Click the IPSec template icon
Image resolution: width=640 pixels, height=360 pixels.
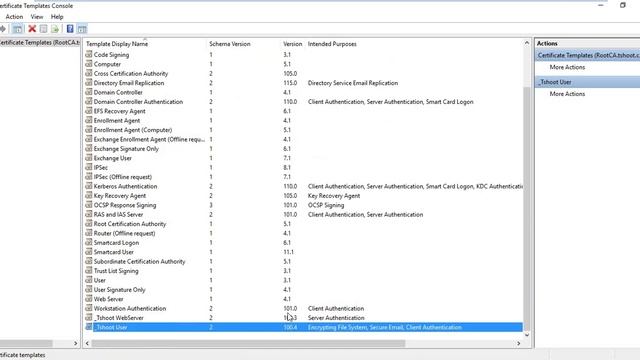tap(89, 167)
